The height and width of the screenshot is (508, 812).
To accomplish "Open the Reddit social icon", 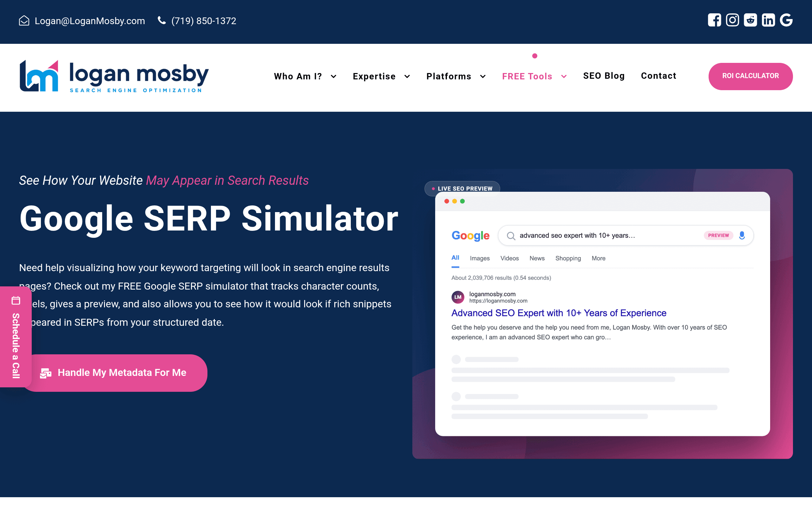I will tap(750, 20).
